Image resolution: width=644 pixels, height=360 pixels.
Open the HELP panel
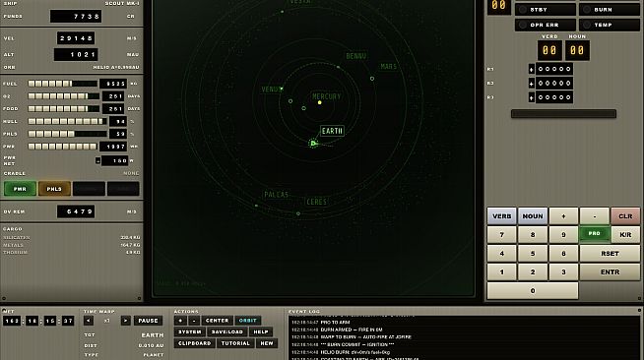(x=261, y=331)
